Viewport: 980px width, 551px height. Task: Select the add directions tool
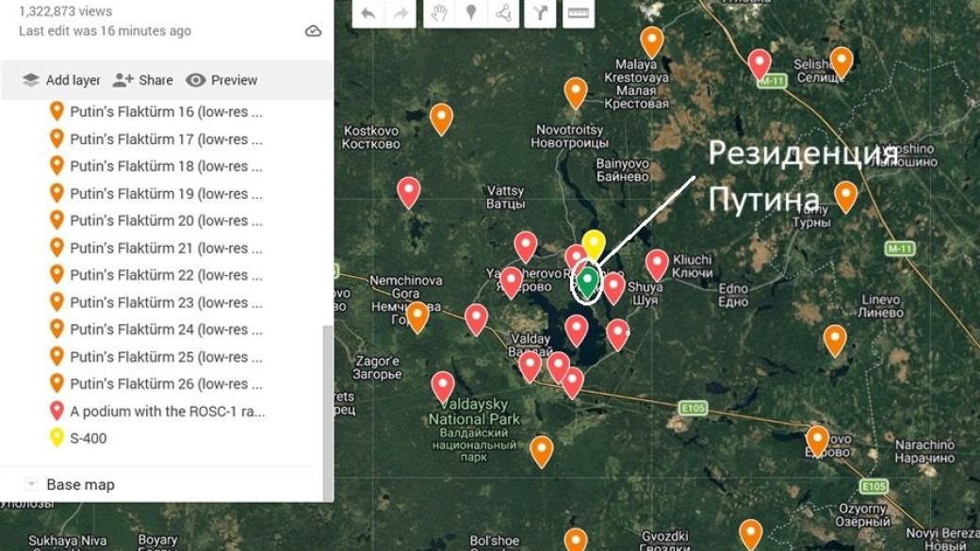coord(540,13)
